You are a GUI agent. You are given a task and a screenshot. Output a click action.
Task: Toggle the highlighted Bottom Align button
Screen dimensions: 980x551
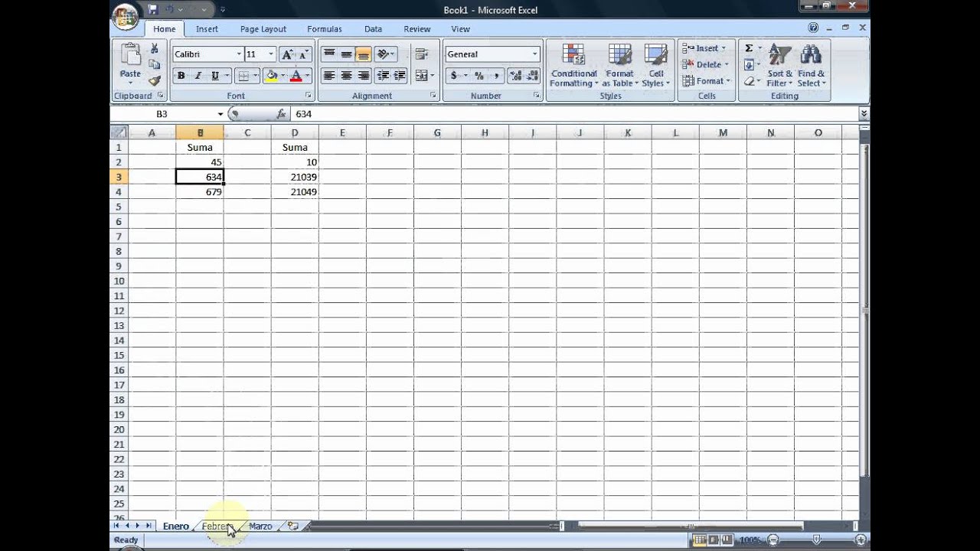pos(363,54)
